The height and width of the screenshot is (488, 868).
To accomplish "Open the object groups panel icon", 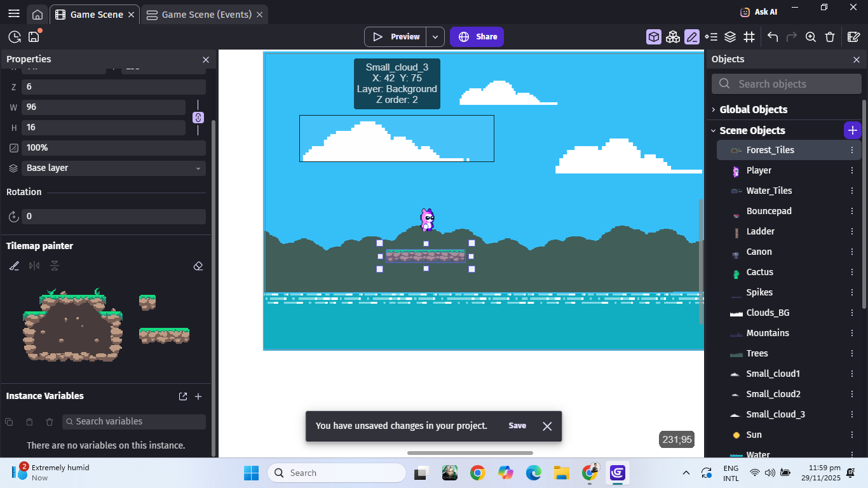I will (x=673, y=37).
